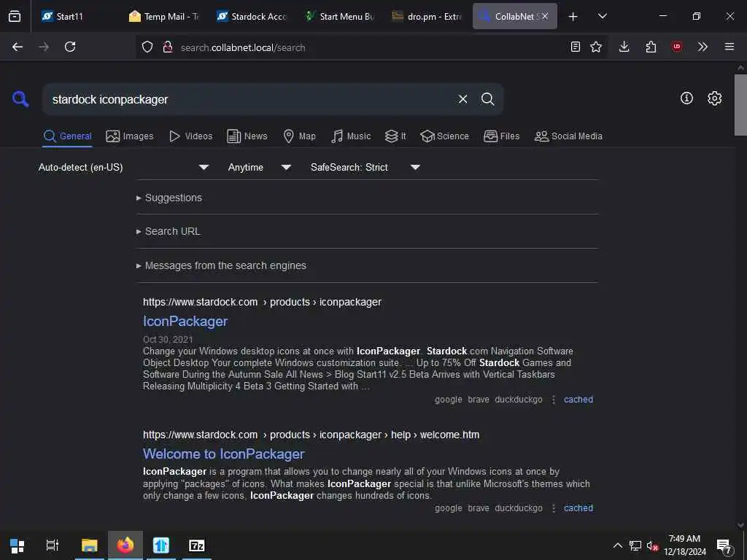Open cached link for Welcome result
This screenshot has height=560, width=747.
coord(578,508)
